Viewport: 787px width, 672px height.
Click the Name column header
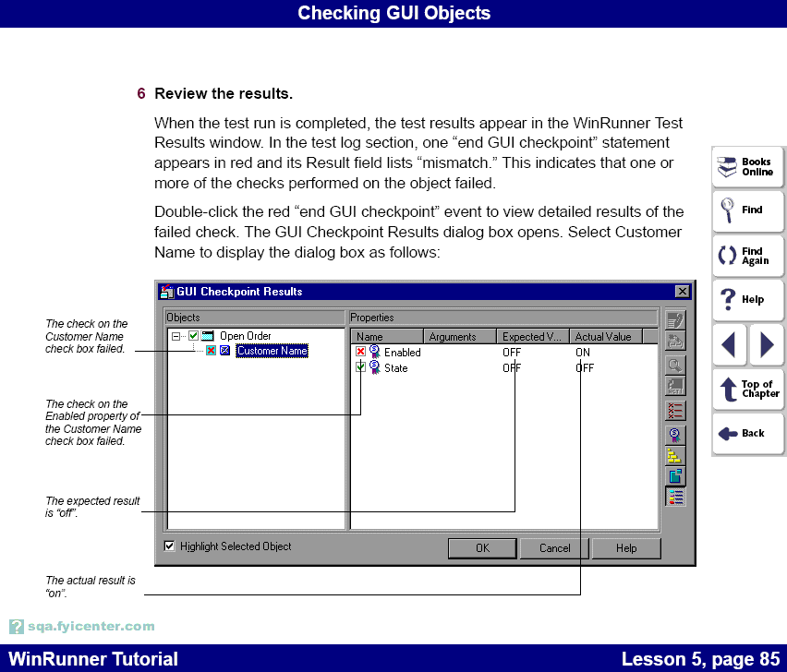(x=387, y=337)
